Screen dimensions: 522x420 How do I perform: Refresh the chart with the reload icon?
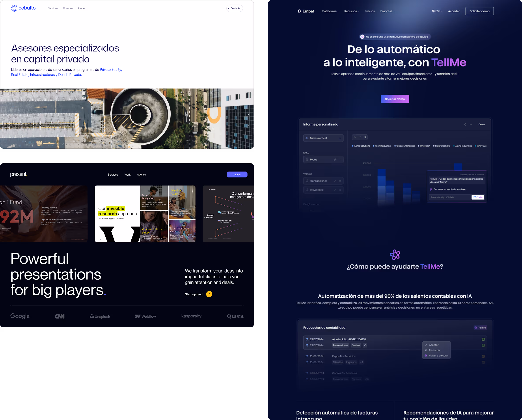(x=365, y=137)
